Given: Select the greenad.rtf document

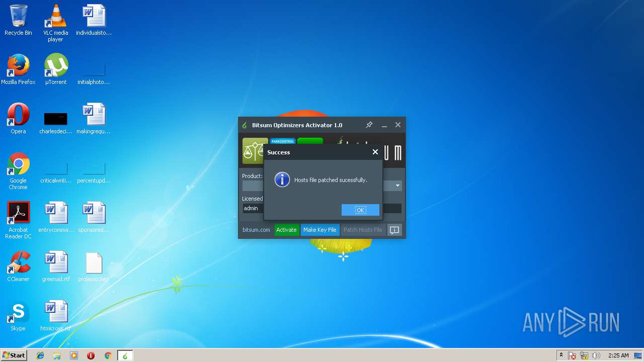Looking at the screenshot, I should pyautogui.click(x=56, y=266).
